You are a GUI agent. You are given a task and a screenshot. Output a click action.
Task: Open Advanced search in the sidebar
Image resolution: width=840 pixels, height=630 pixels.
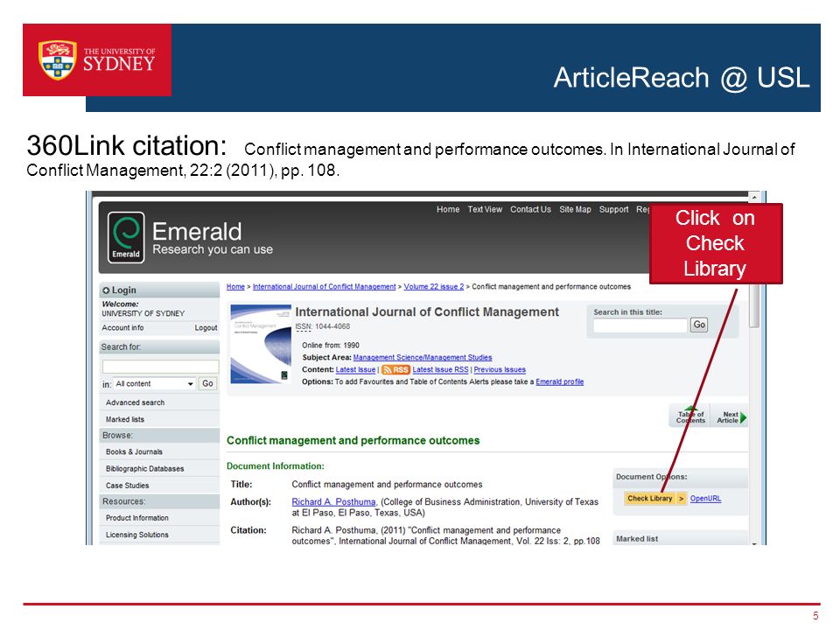135,402
